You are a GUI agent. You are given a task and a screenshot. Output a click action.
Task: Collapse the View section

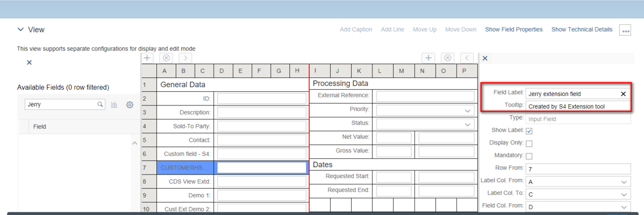point(21,30)
